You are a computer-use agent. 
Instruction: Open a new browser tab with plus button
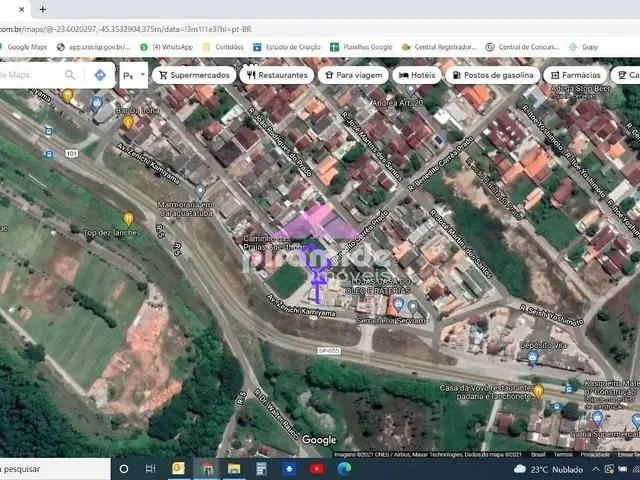[42, 9]
